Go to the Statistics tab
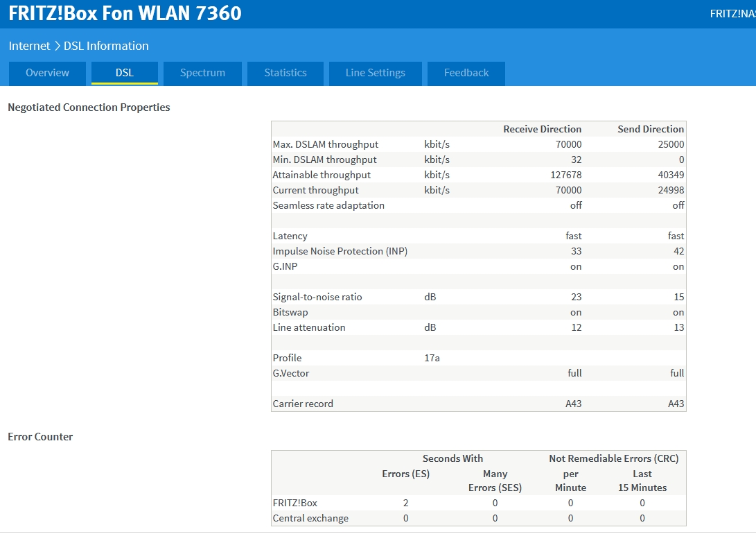This screenshot has width=756, height=543. pyautogui.click(x=285, y=73)
